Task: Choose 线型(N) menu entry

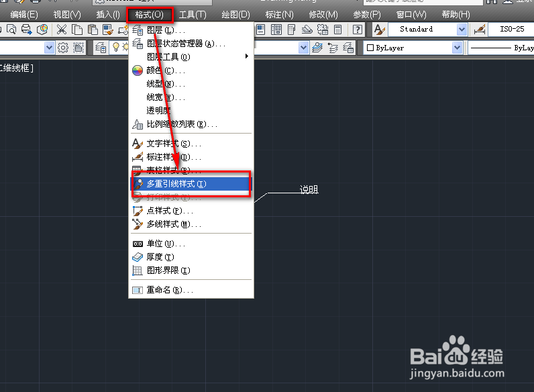Action: tap(191, 84)
